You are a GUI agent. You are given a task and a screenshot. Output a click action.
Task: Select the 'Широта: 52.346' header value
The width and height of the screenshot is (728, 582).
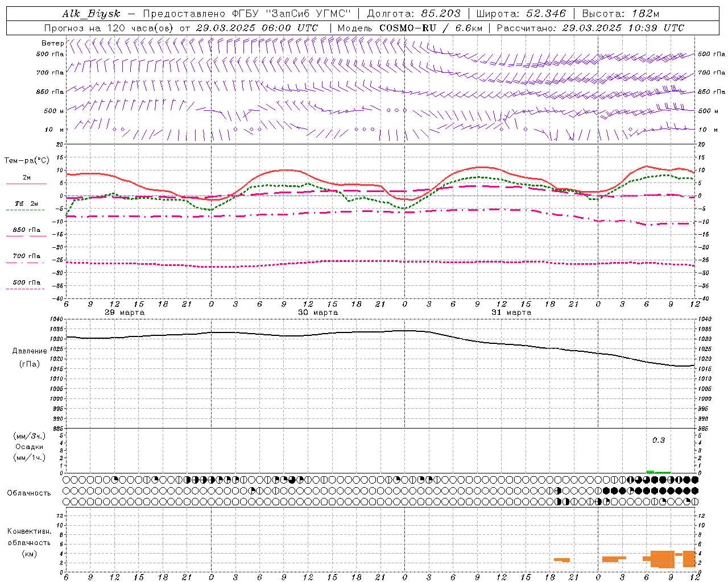point(521,14)
